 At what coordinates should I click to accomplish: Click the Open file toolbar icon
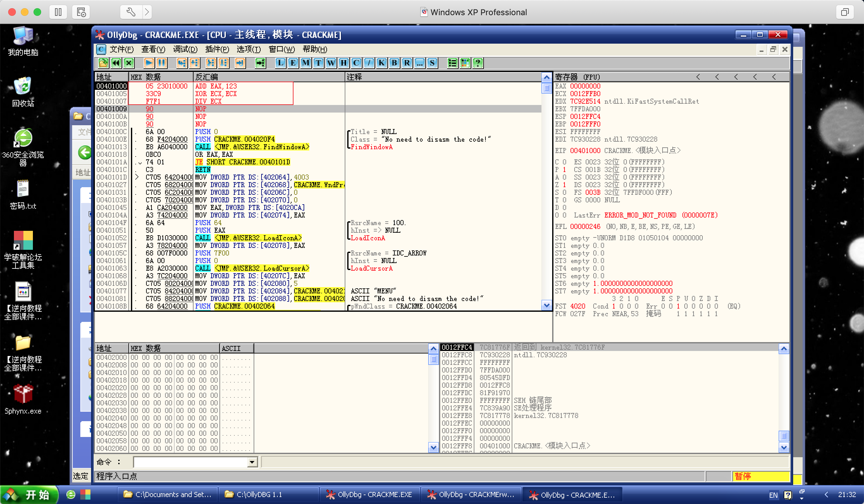(x=103, y=63)
